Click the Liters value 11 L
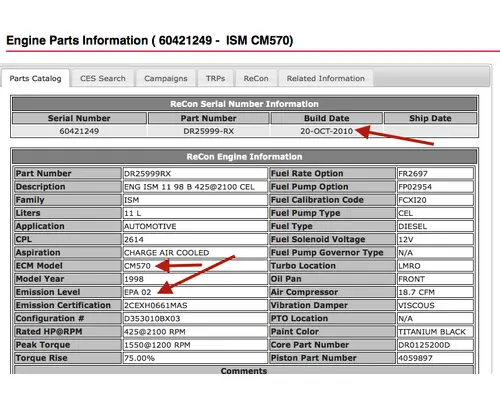Image resolution: width=500 pixels, height=400 pixels. click(195, 213)
